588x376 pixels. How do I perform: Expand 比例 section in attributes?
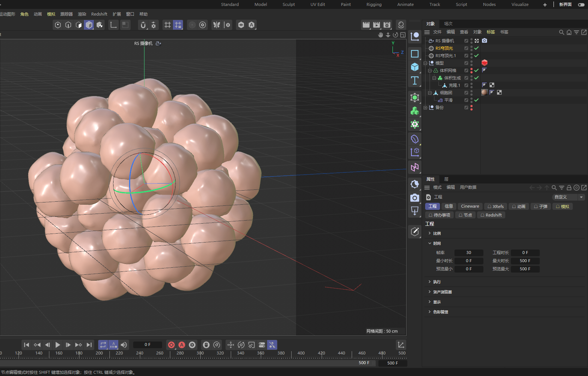(x=430, y=233)
